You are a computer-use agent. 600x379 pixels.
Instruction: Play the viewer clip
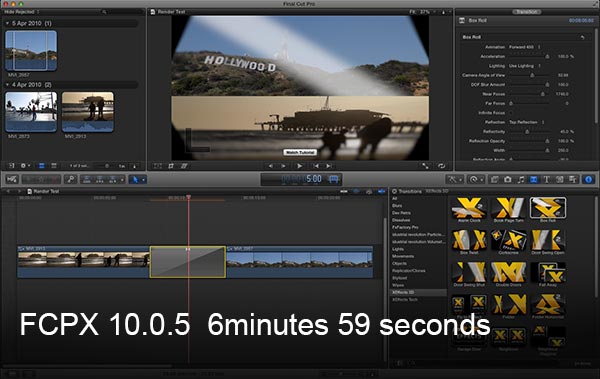[x=300, y=166]
